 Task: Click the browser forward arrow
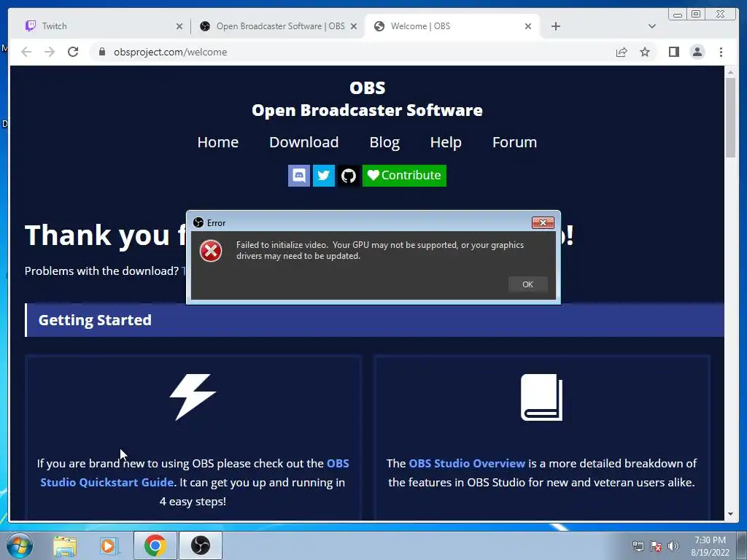point(50,52)
